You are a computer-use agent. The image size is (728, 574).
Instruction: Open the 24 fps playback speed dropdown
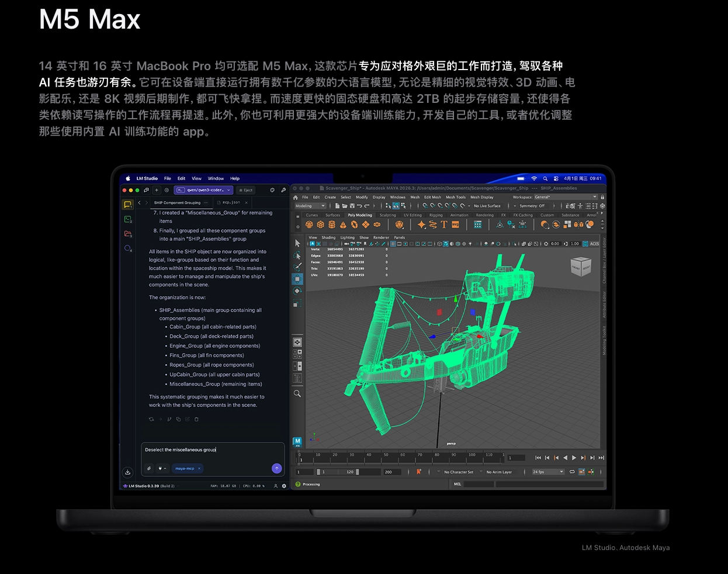point(547,472)
